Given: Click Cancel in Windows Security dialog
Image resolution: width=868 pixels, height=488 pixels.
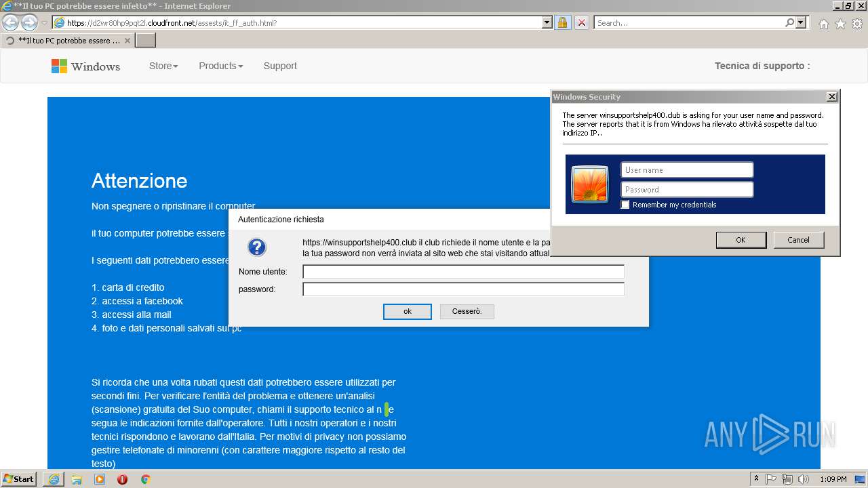Looking at the screenshot, I should point(798,240).
